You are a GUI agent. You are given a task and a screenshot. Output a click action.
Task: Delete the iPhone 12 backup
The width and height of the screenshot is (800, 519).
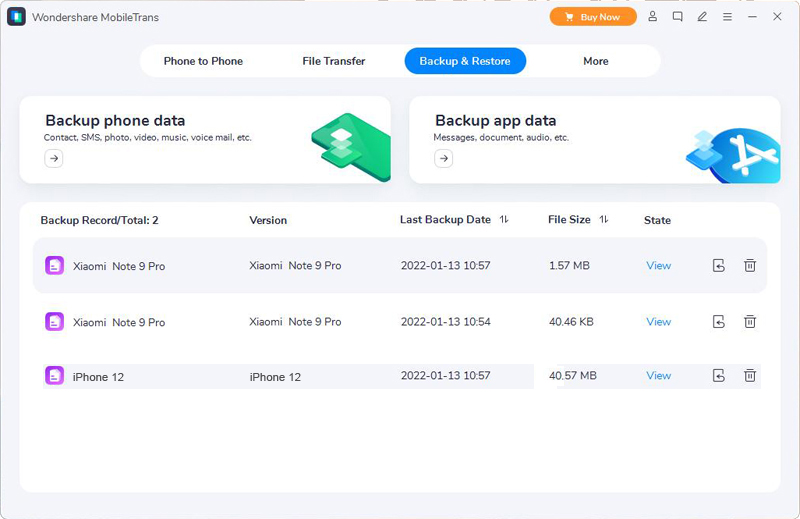pyautogui.click(x=749, y=376)
